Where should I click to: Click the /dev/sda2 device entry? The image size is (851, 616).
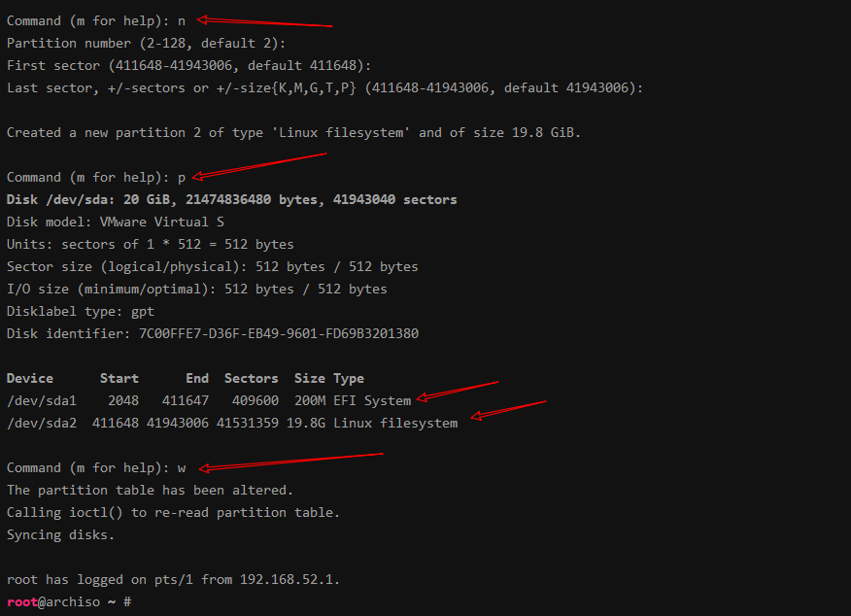(42, 424)
